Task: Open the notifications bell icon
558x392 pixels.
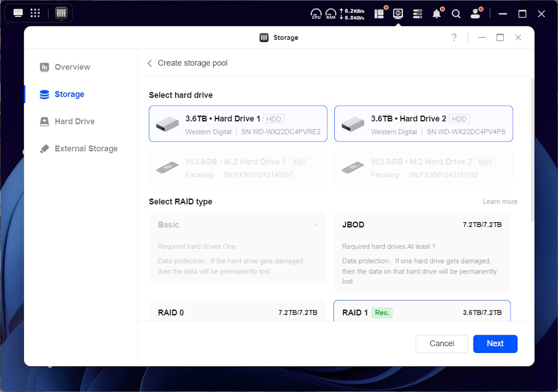Action: tap(436, 14)
